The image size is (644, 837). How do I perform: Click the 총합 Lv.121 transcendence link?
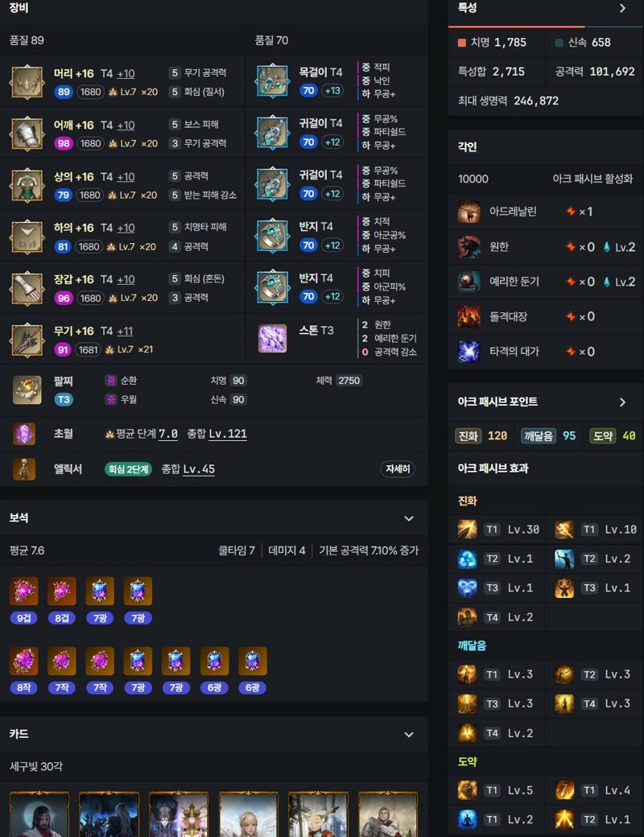[217, 434]
